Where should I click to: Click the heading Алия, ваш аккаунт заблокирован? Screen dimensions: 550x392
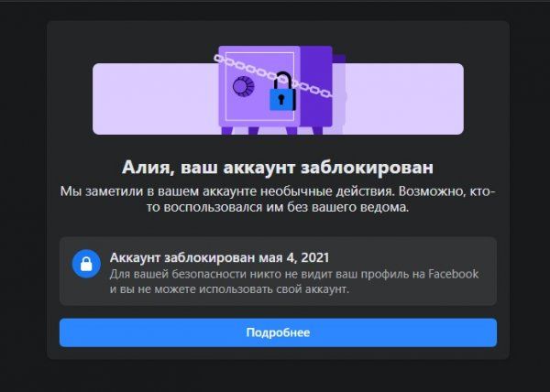point(278,168)
